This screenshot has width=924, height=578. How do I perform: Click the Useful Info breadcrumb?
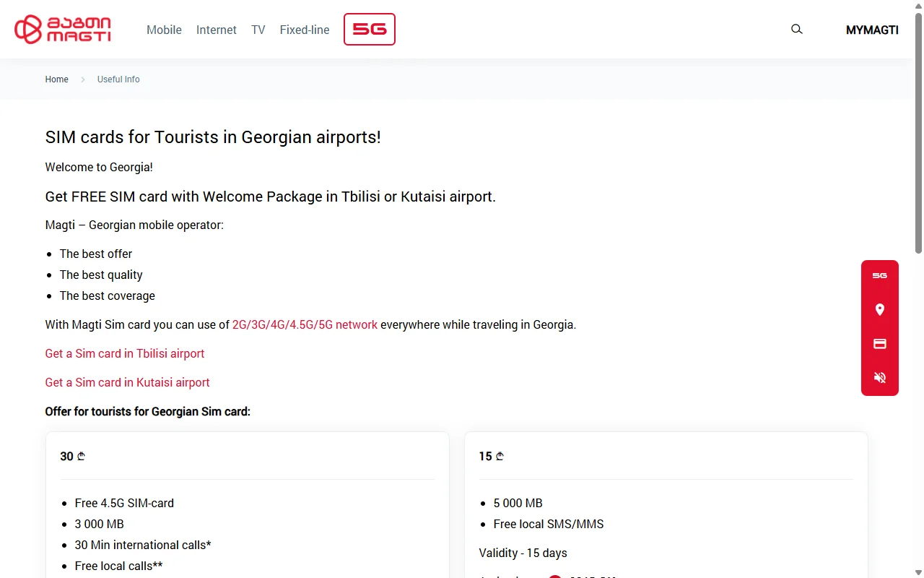coord(118,79)
